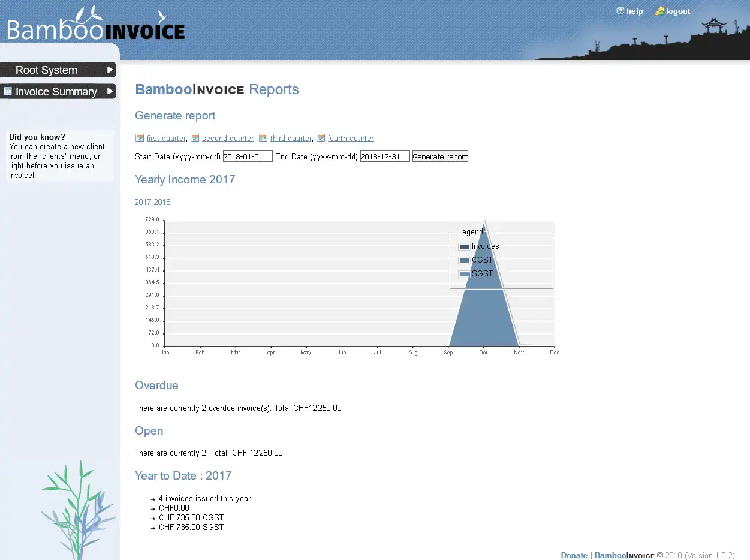Click the 'CHF 735.00 SGST' line
The image size is (750, 560).
click(x=191, y=527)
